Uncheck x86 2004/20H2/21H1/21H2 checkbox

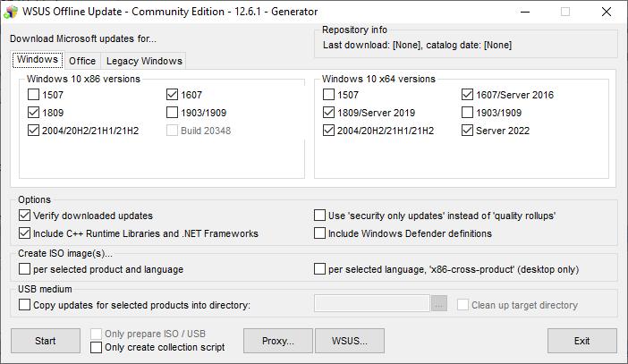[x=34, y=131]
